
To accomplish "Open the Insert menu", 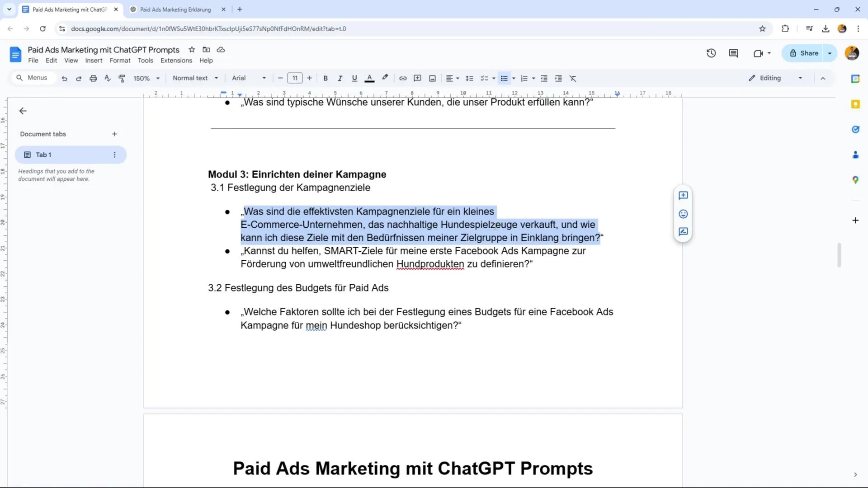I will click(94, 61).
